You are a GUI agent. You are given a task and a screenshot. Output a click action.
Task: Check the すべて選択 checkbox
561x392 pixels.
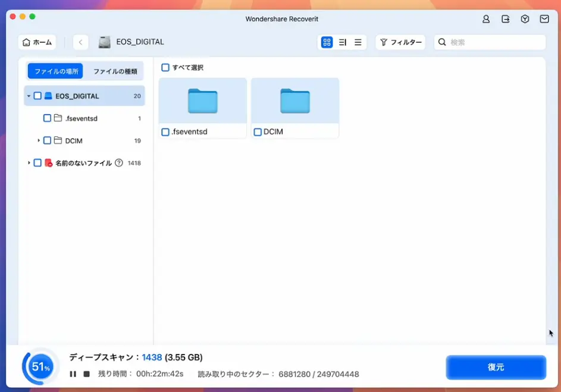(165, 67)
